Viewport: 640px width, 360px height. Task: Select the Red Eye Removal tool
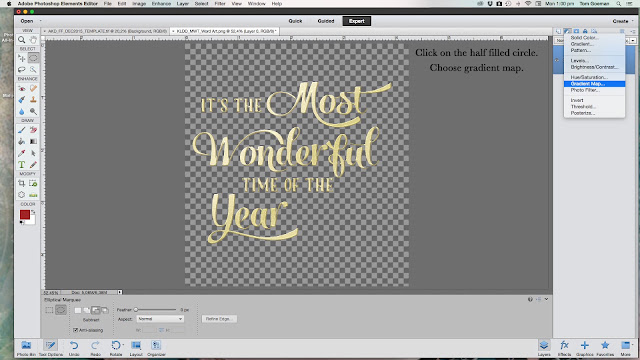[22, 88]
